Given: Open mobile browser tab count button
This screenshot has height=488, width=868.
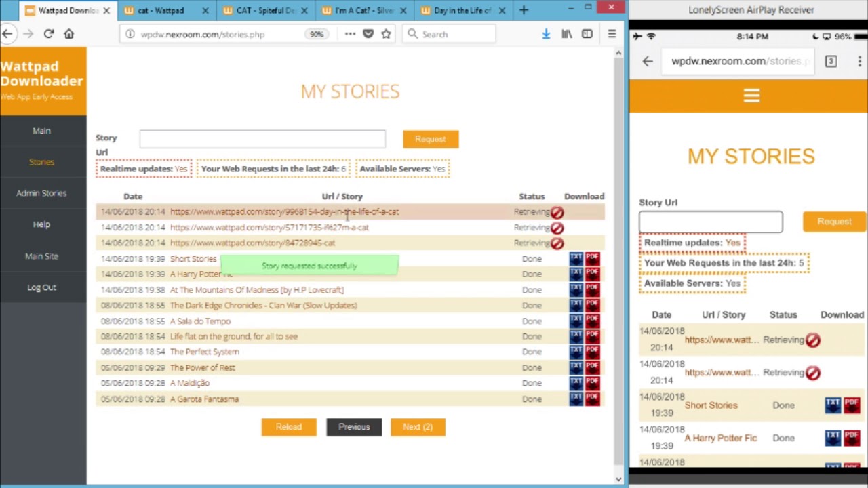Looking at the screenshot, I should tap(831, 61).
